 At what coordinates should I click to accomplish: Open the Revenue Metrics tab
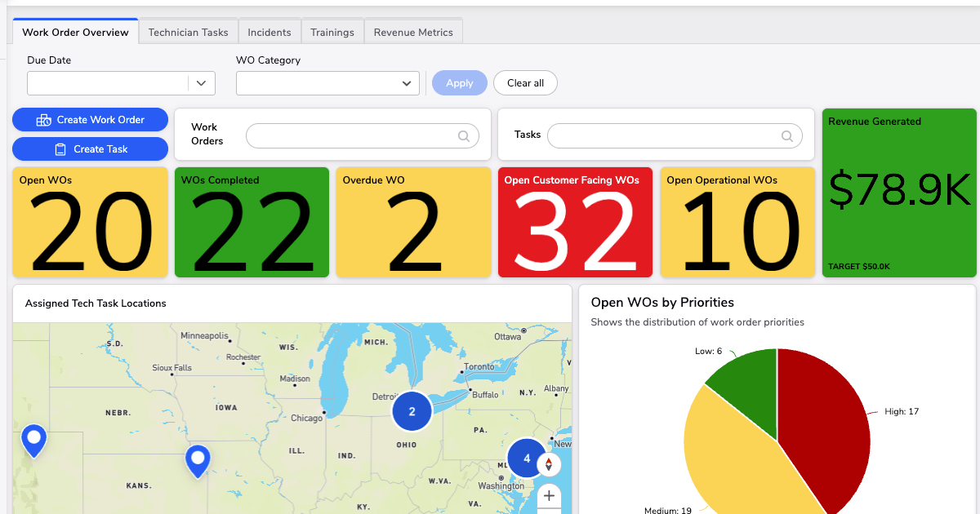[x=413, y=32]
